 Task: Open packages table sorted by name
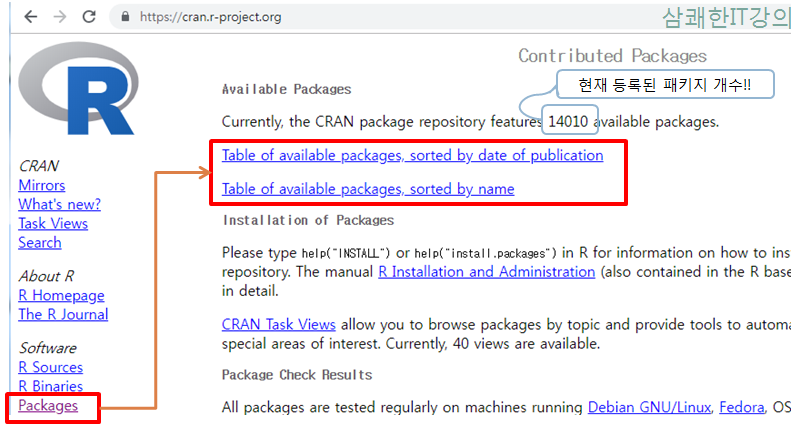coord(368,189)
